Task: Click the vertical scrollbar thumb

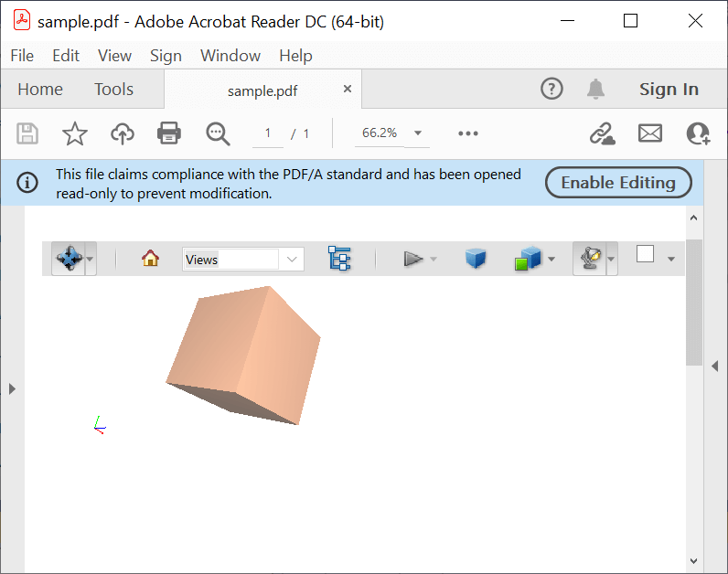Action: tap(694, 303)
